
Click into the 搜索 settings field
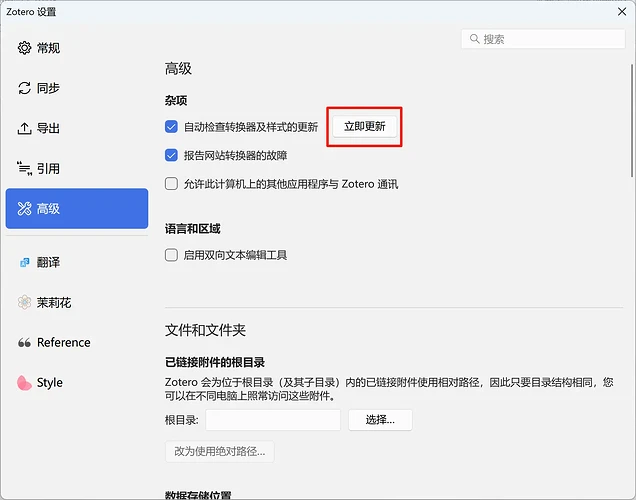(x=543, y=39)
